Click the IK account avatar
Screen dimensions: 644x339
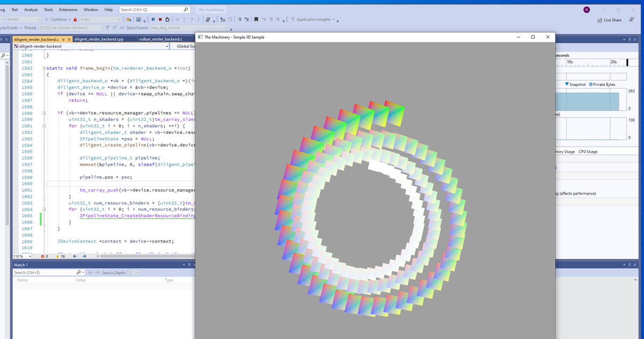coord(586,10)
